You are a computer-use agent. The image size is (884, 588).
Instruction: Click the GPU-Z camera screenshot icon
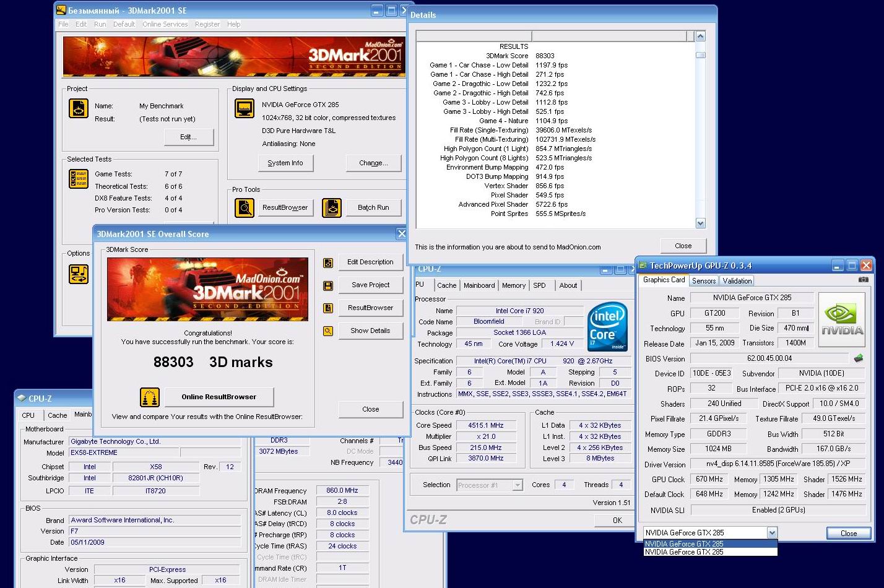(863, 280)
